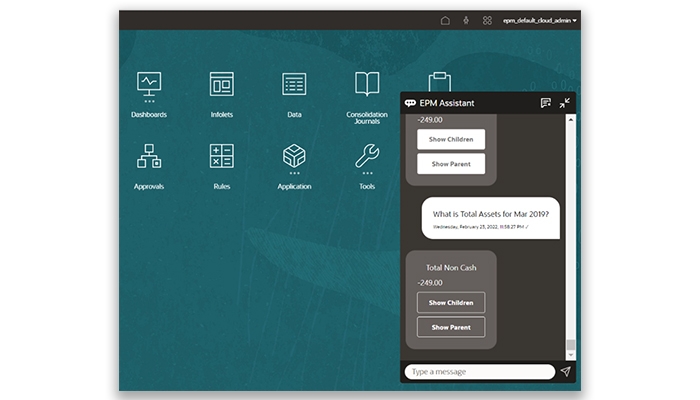Collapse the EPM Assistant chat window
The image size is (700, 400).
point(565,103)
